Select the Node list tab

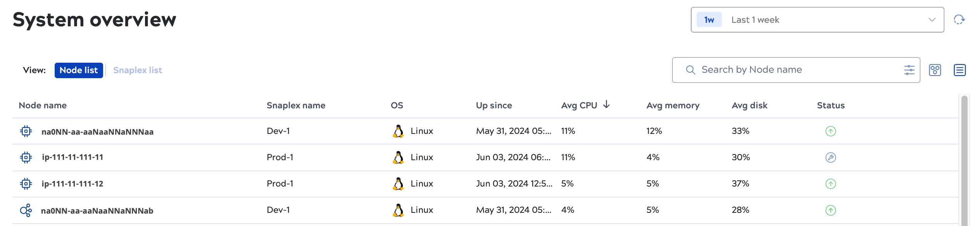pos(79,70)
